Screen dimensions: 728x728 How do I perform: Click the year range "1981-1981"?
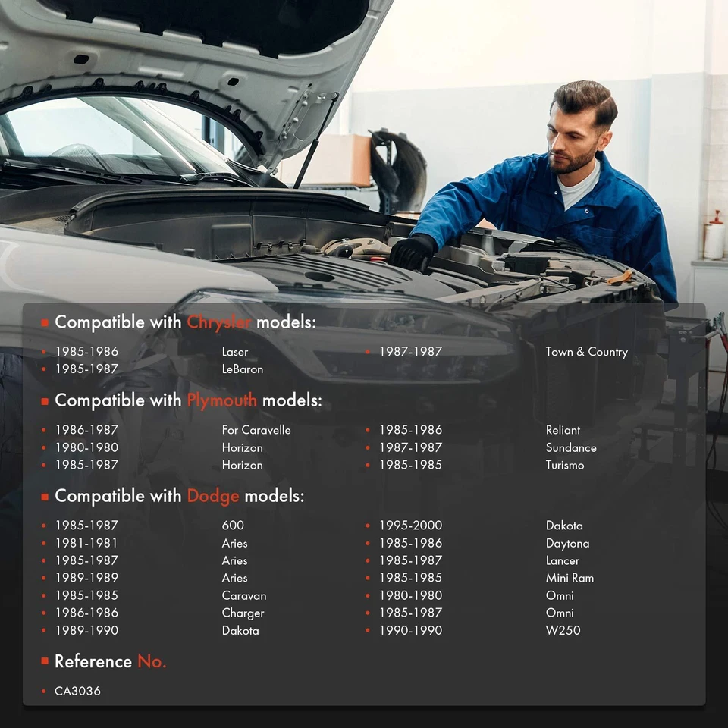[x=86, y=543]
